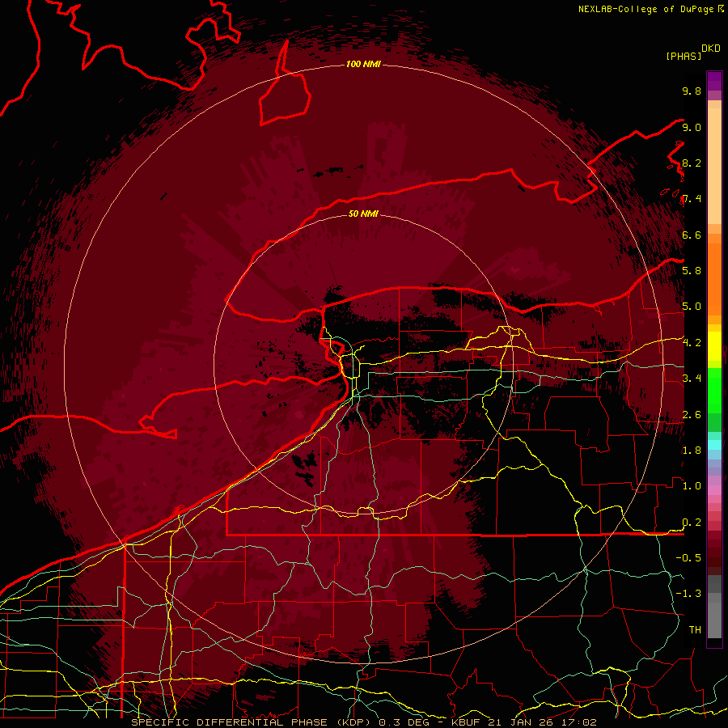
Task: Click the TH label on color scale
Action: click(x=695, y=629)
